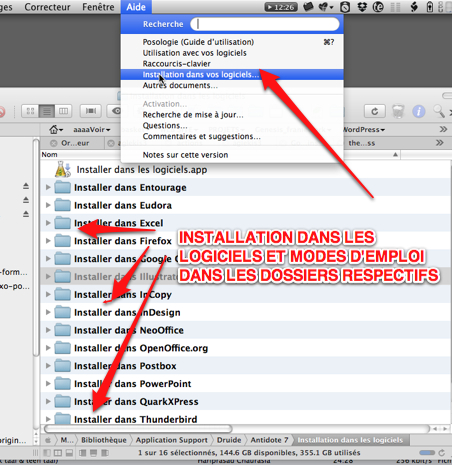Choose Installation dans vos logiciels…
The height and width of the screenshot is (465, 452).
click(232, 74)
